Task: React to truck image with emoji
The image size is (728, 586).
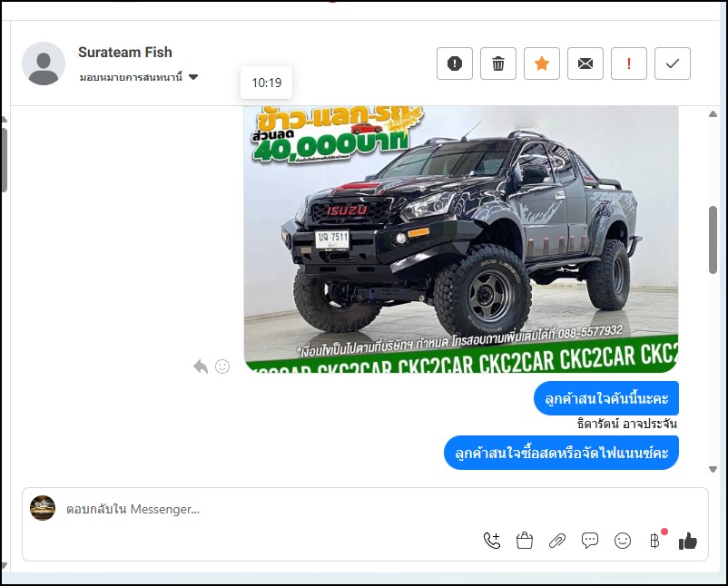Action: point(222,366)
